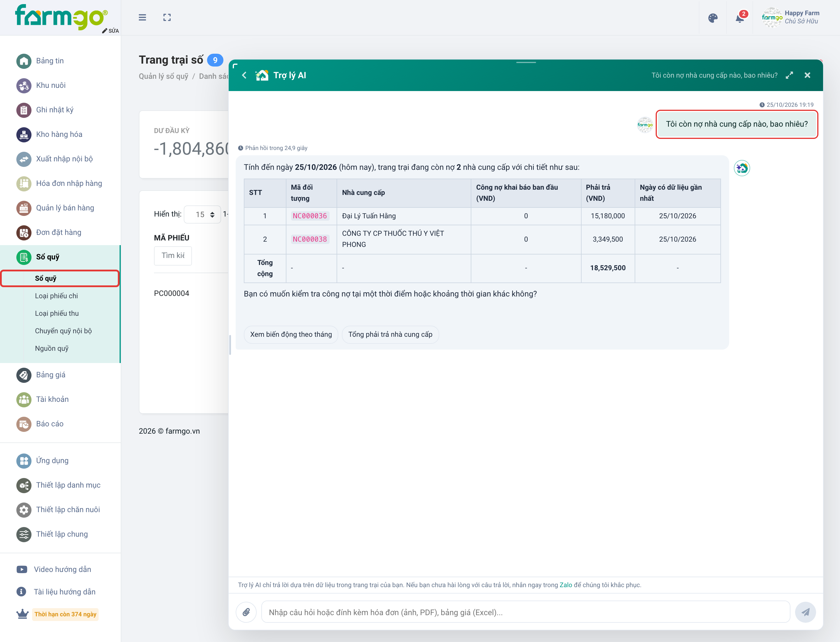Select Loại phiếu chi submenu item
Viewport: 840px width, 642px height.
coord(57,296)
